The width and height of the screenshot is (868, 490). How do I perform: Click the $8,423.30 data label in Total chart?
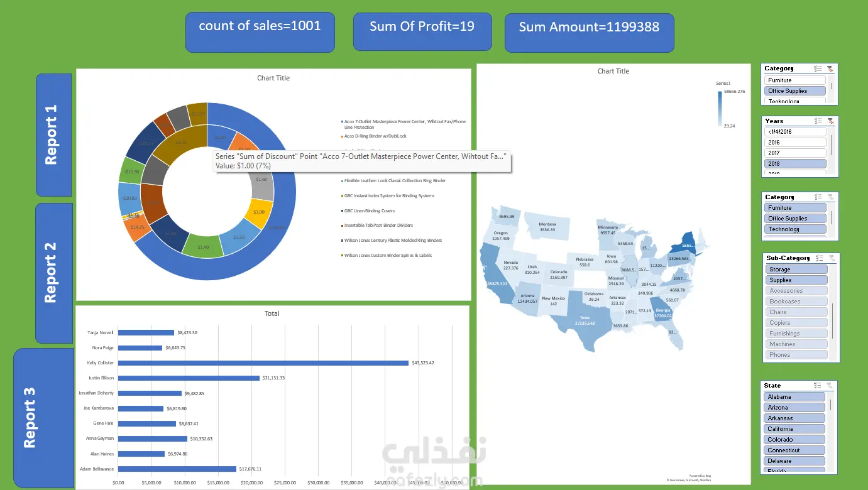187,332
